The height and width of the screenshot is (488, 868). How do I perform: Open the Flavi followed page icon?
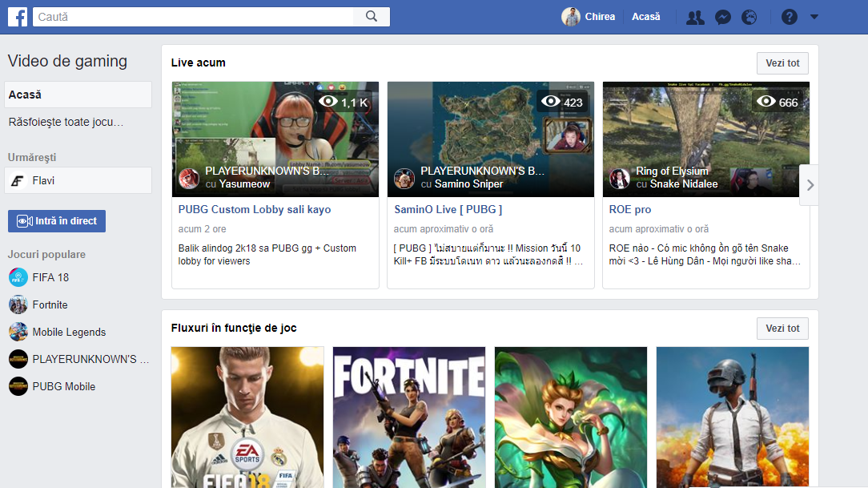pos(17,179)
